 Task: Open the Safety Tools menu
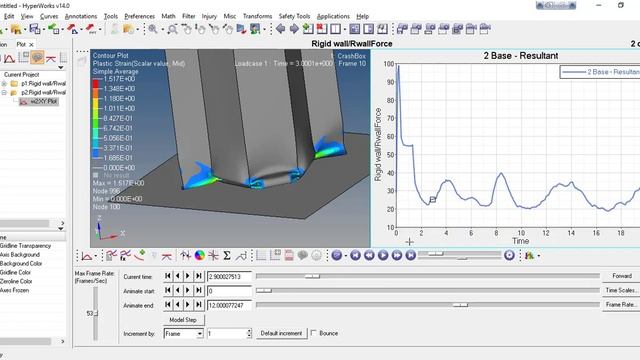tap(294, 16)
